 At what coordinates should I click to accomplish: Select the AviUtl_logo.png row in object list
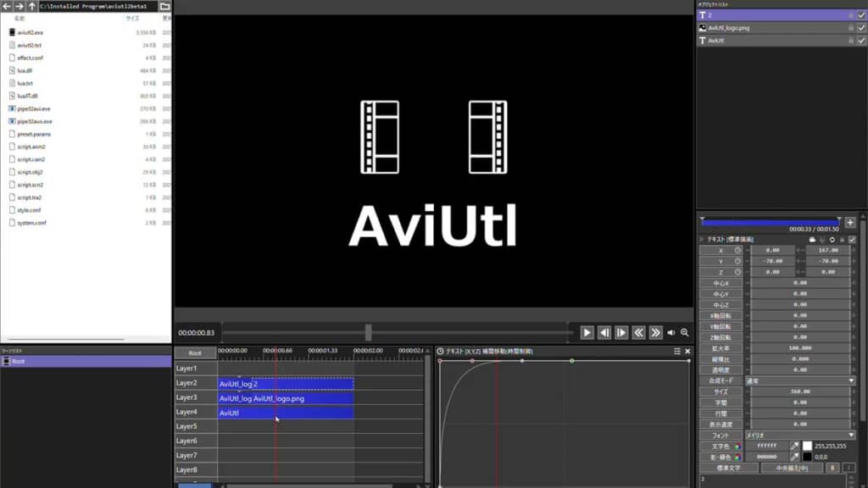781,28
